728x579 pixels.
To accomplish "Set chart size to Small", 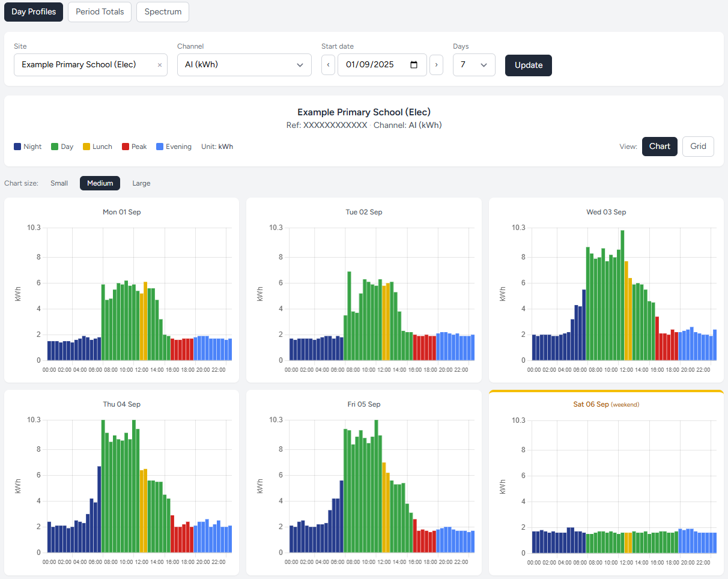I will coord(59,183).
